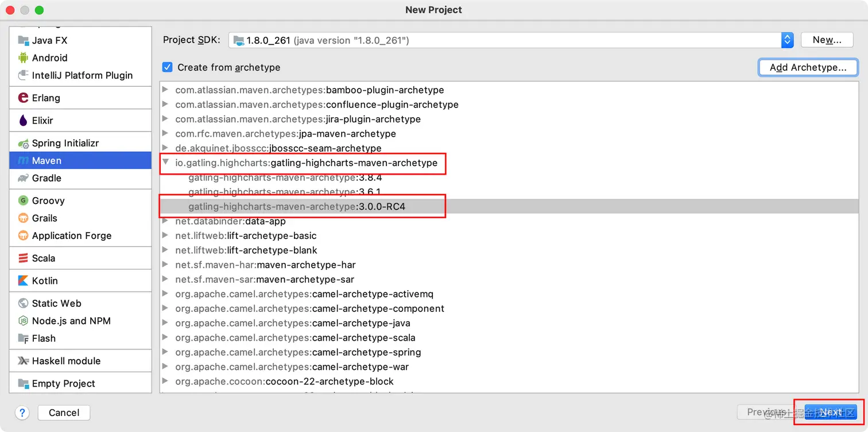The width and height of the screenshot is (868, 432).
Task: Select camel-archetype-component row
Action: (x=509, y=308)
